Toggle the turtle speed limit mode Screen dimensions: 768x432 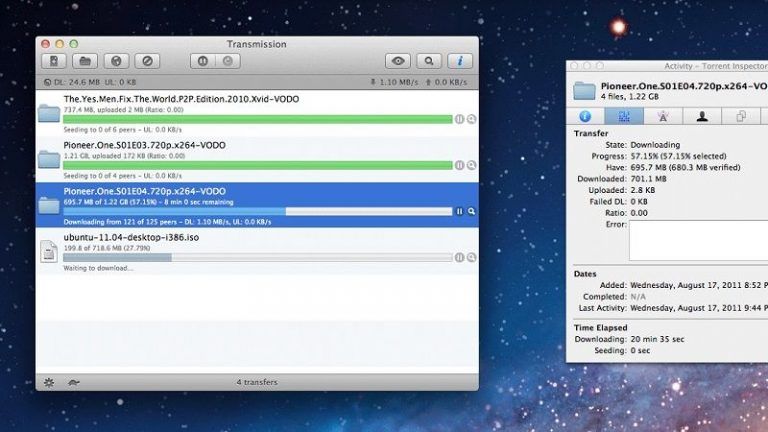73,382
